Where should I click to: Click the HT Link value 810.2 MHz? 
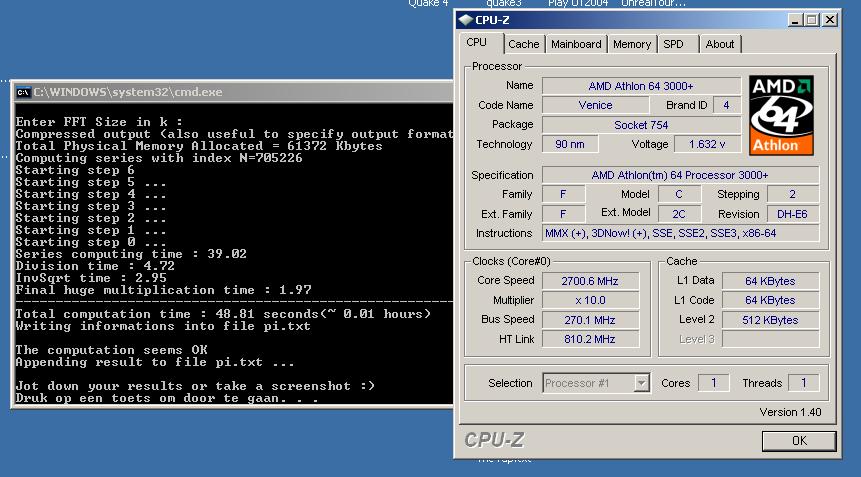tap(590, 339)
